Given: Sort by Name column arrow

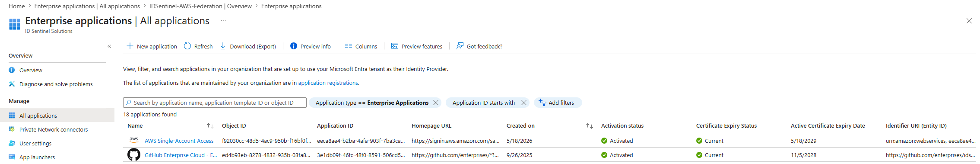Looking at the screenshot, I should [210, 126].
